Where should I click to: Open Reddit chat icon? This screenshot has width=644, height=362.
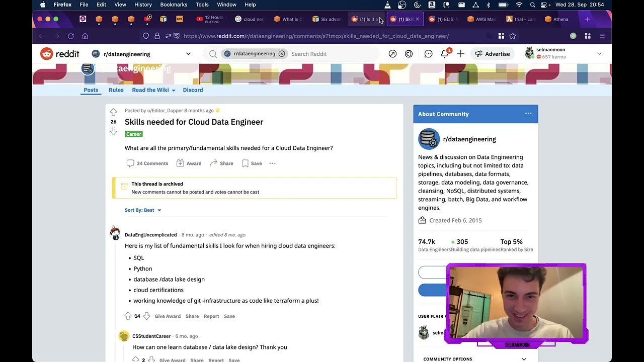pos(428,54)
